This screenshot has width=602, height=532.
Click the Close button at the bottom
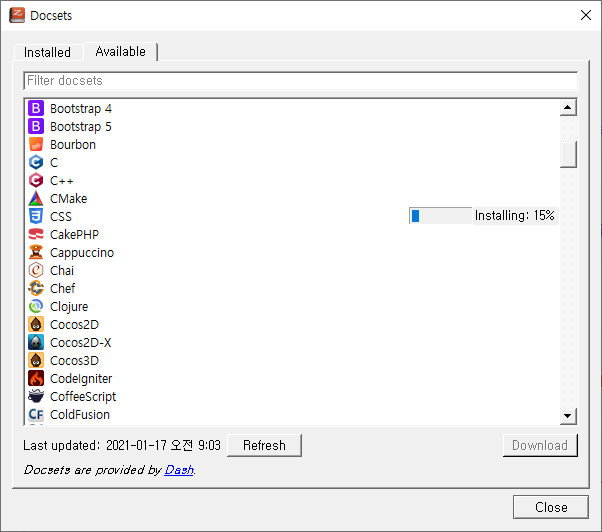[x=551, y=507]
